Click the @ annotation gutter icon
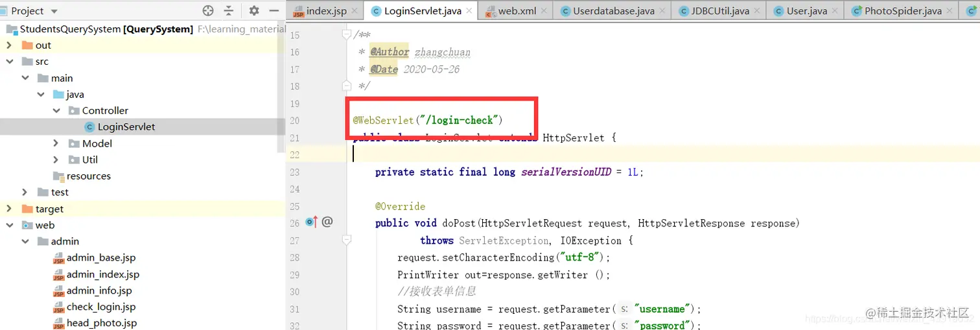This screenshot has height=330, width=980. click(327, 222)
